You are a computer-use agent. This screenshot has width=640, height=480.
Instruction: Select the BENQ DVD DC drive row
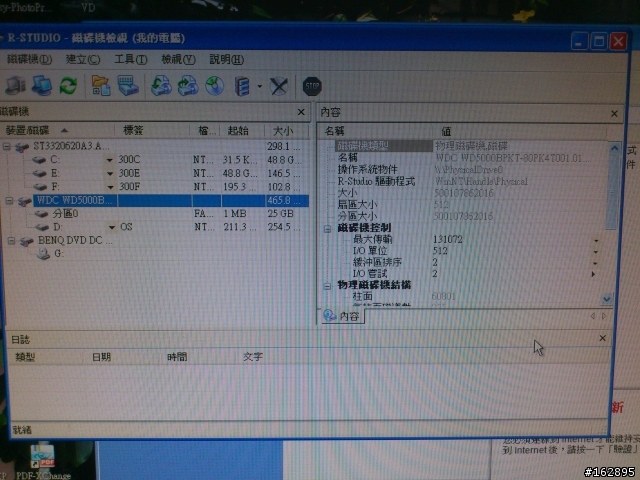(x=158, y=240)
